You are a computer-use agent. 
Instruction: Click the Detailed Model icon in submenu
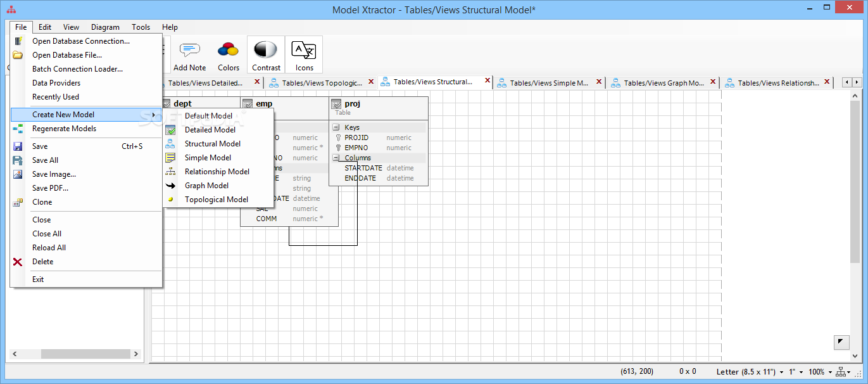(170, 130)
